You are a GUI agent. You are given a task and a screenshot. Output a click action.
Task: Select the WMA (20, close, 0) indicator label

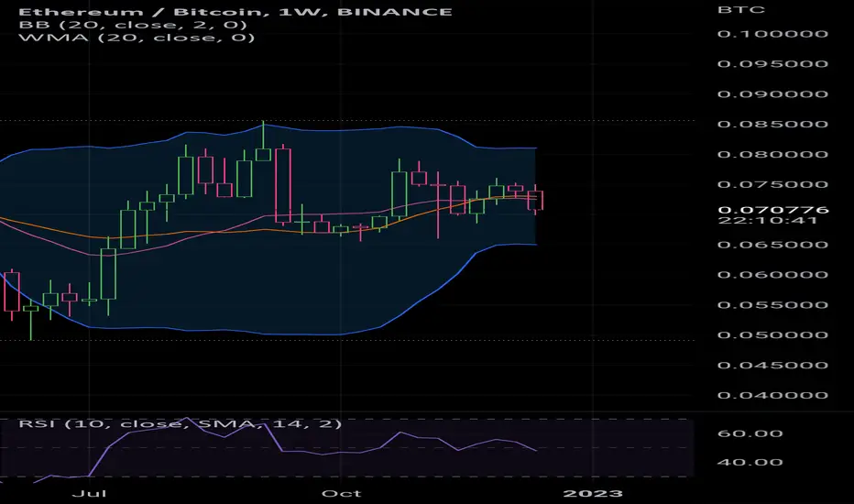tap(137, 38)
